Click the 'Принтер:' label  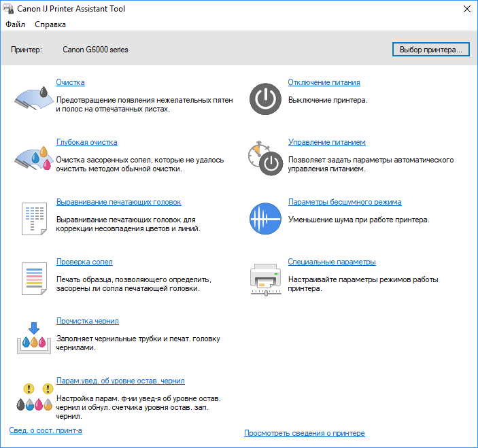(27, 50)
